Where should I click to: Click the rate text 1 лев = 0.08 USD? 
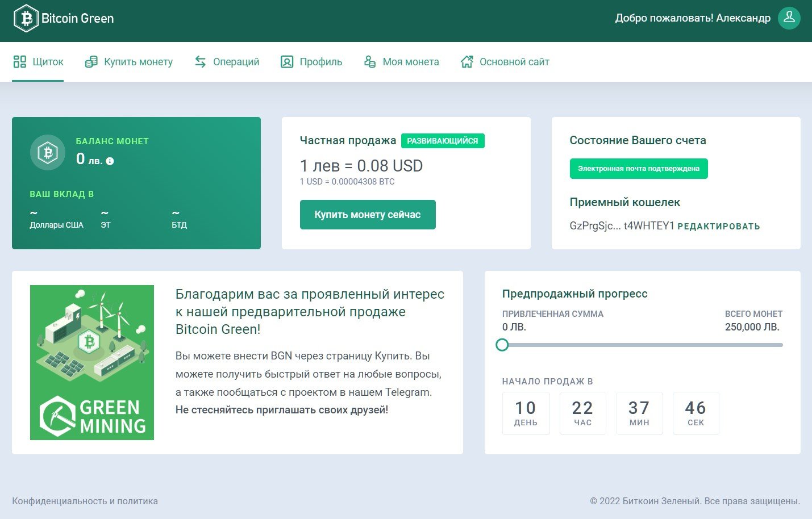pyautogui.click(x=361, y=166)
